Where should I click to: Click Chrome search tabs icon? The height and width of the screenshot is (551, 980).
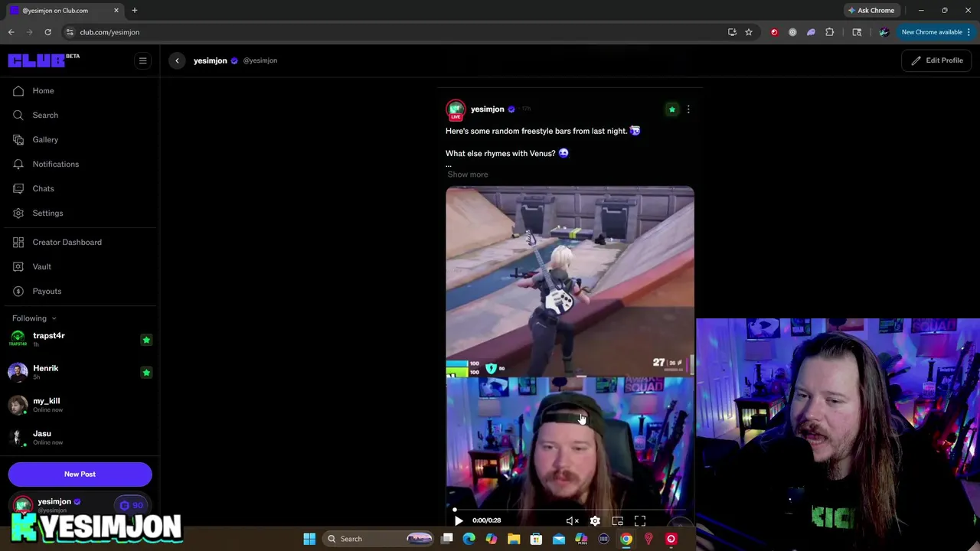click(x=857, y=32)
